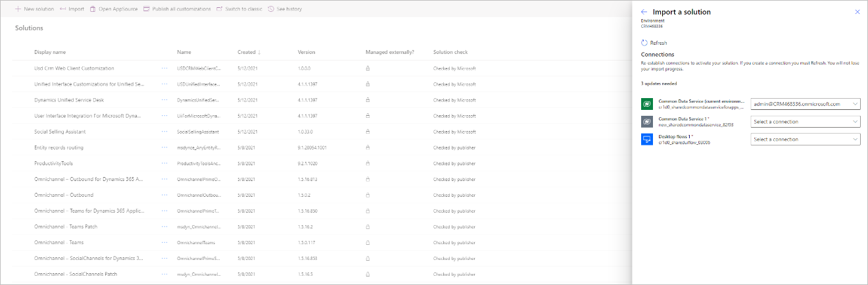
Task: Click version 1.5.0.117 cell
Action: tap(308, 242)
